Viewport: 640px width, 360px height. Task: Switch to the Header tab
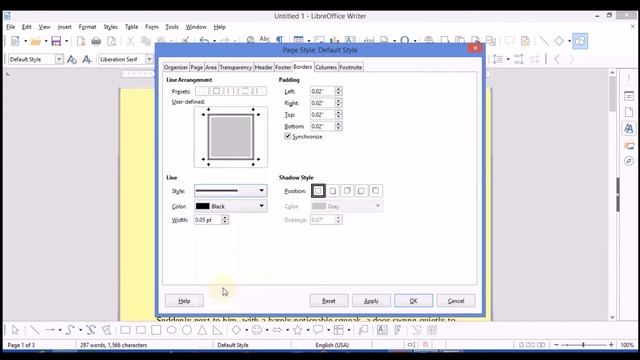pos(264,67)
